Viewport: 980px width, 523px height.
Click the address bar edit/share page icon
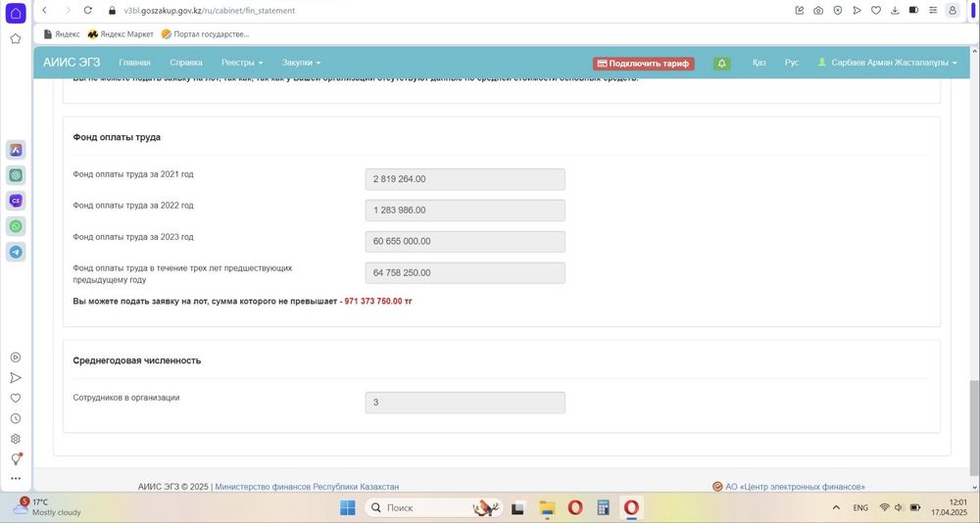point(800,11)
